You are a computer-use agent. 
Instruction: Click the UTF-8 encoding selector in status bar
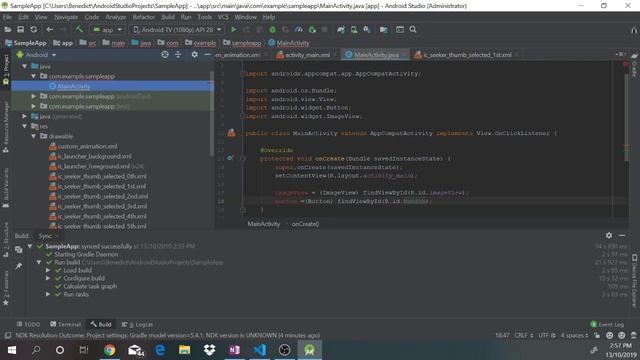click(x=547, y=336)
